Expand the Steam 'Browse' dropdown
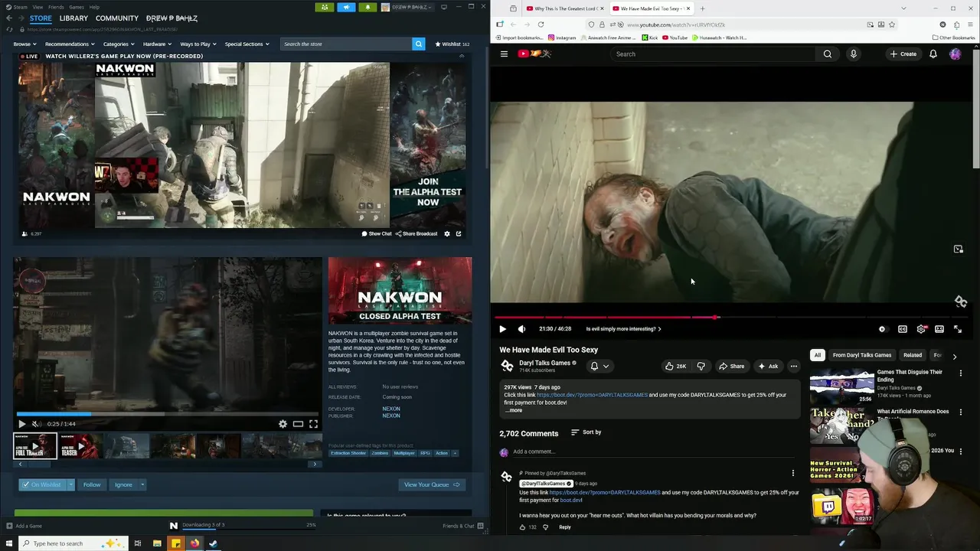 (24, 44)
